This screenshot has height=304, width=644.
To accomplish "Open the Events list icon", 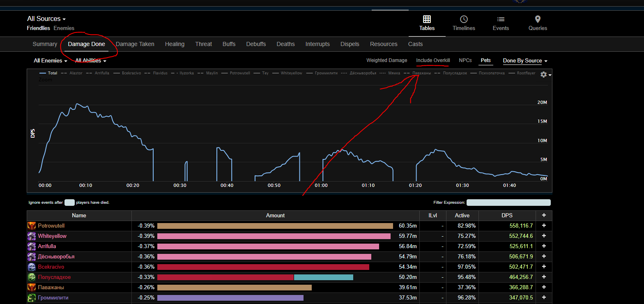I will [501, 19].
